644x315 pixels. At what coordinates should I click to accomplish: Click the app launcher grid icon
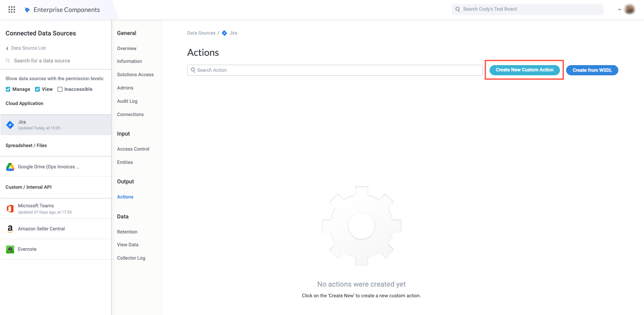click(12, 9)
